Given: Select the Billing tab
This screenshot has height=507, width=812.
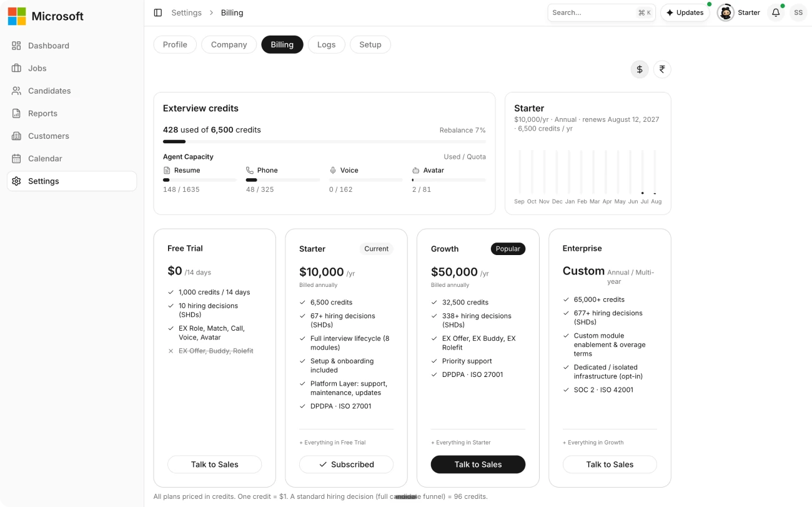Looking at the screenshot, I should 282,44.
